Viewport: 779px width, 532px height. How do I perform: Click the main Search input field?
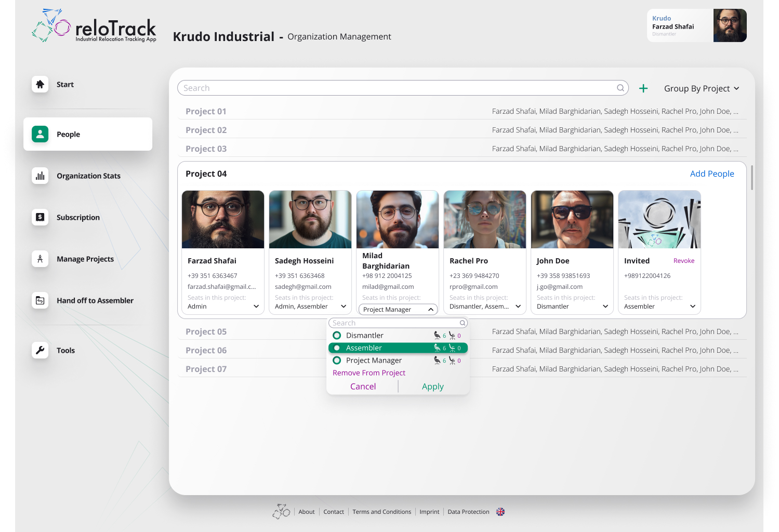(x=398, y=88)
